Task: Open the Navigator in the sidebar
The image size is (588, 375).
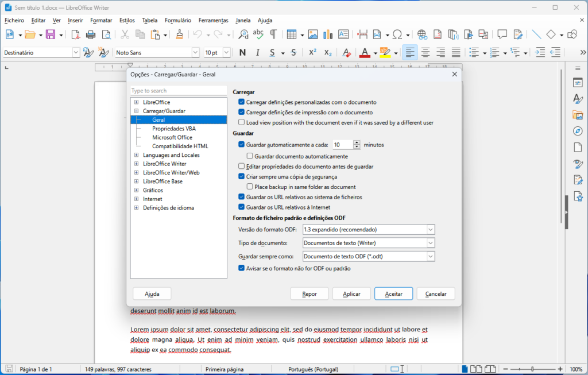Action: coord(578,132)
